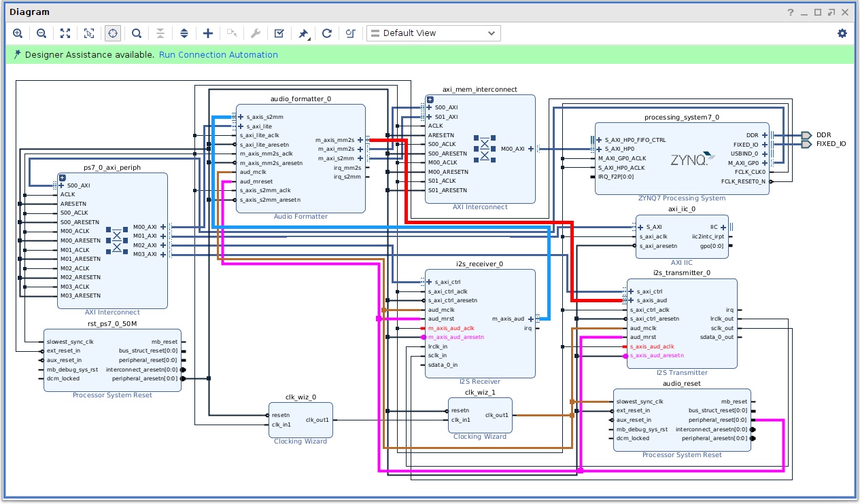Expand s_axis_s2mm interface pin on audio_formatter_0
Image resolution: width=860 pixels, height=504 pixels.
(x=241, y=117)
